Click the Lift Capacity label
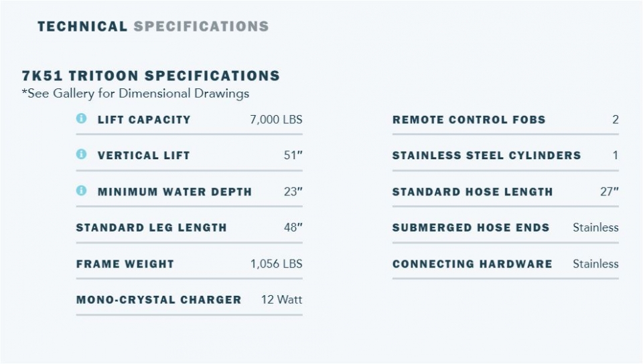Viewport: 643px width, 364px height. (x=144, y=120)
